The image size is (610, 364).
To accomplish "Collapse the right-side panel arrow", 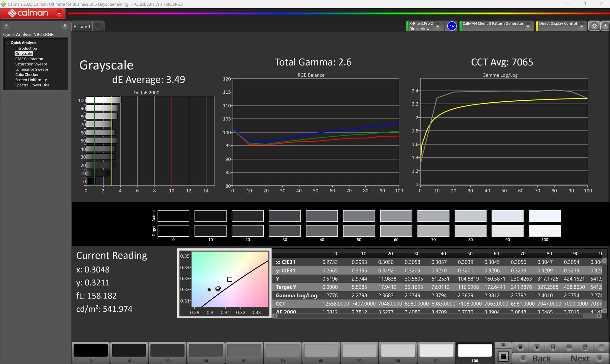I will 606,26.
